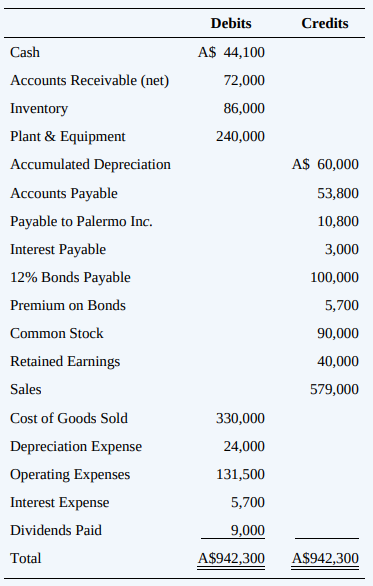
Task: Select the Premium on Bonds value 5,700
Action: [x=342, y=305]
